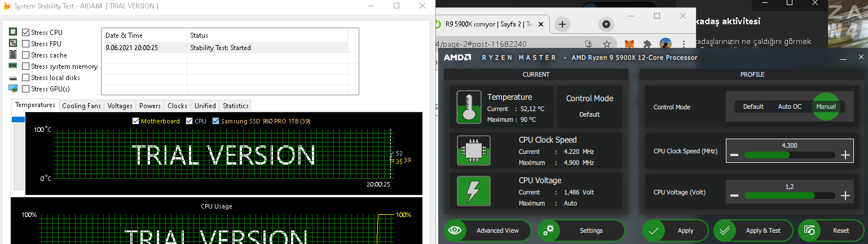Increase CPU Voltage with plus button

(845, 196)
